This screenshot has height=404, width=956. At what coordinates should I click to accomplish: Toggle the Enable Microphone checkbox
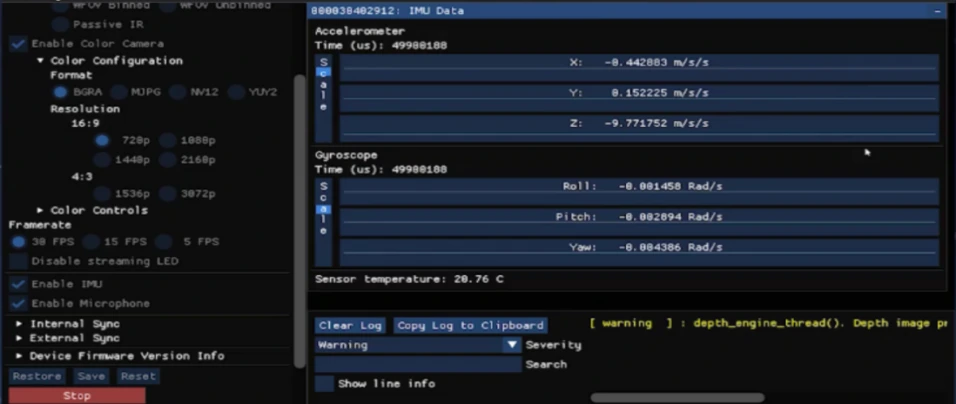tap(19, 303)
